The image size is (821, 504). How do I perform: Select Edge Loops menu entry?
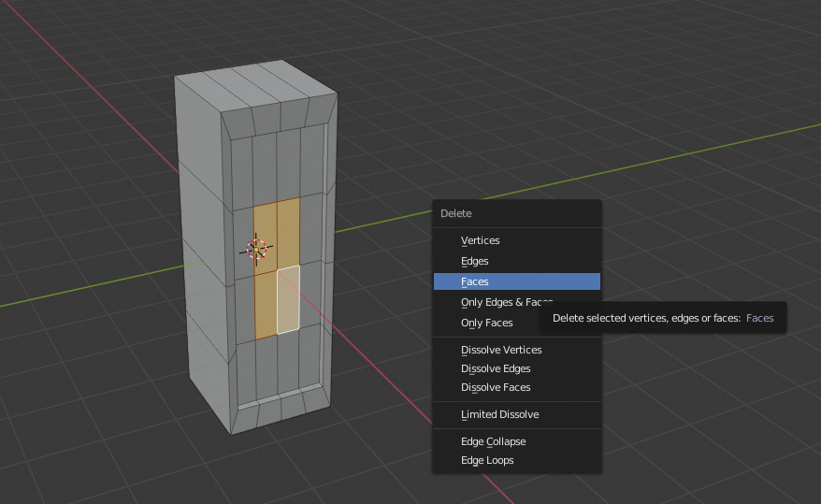tap(487, 460)
